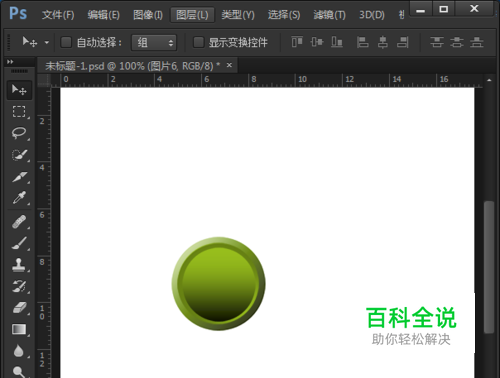
Task: Open the Move tool preset picker arrow
Action: pos(47,43)
